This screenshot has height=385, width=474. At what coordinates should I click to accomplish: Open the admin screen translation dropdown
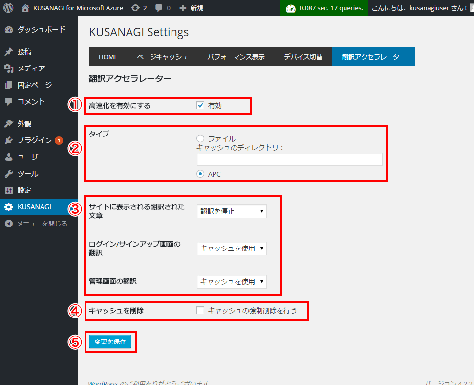pos(232,282)
